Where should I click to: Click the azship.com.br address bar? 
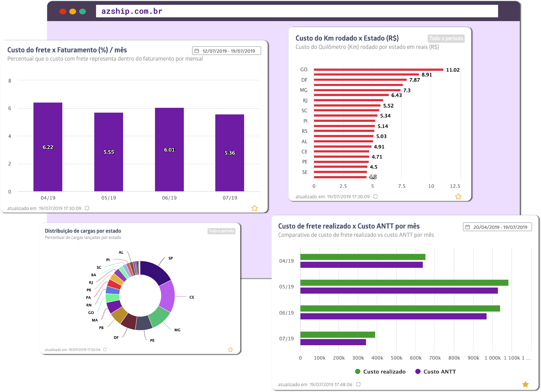(297, 11)
